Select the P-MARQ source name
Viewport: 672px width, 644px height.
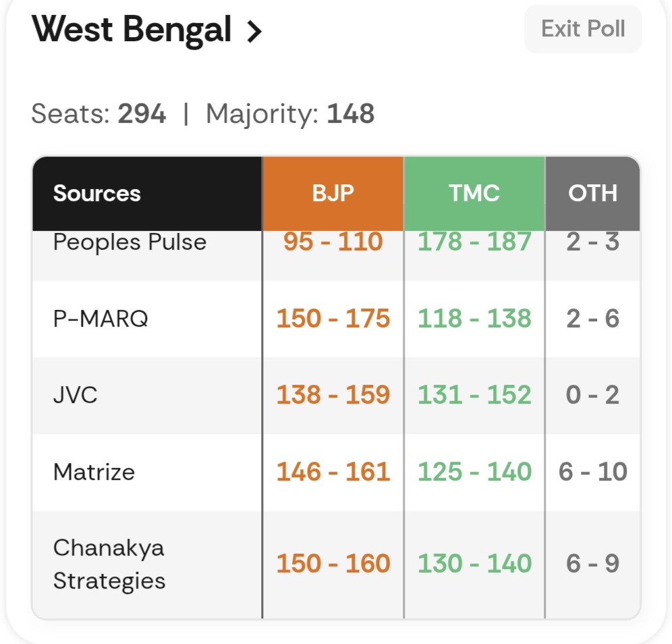[101, 319]
